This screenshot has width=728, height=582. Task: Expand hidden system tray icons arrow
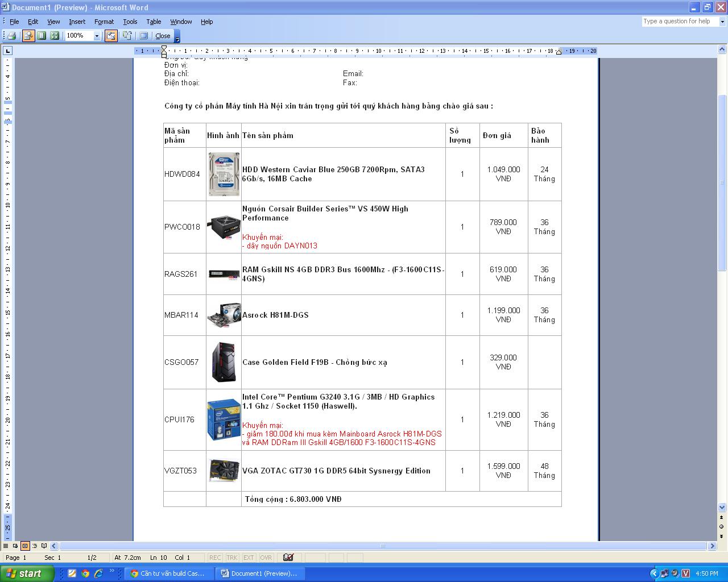pos(654,573)
